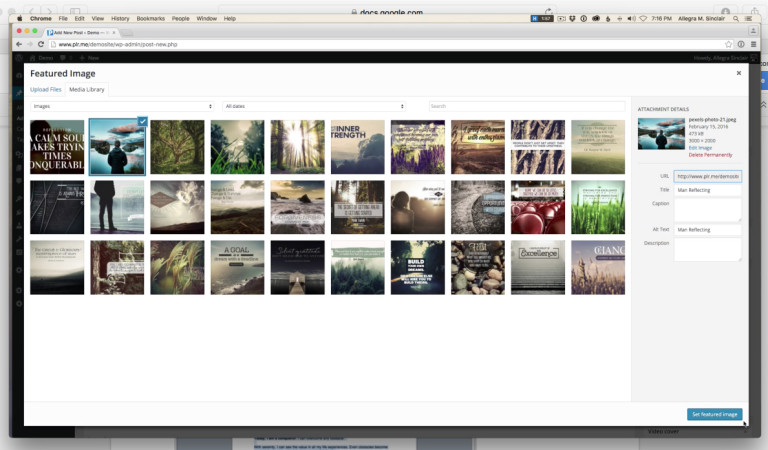Viewport: 768px width, 450px height.
Task: Select the Add New Post browser tab
Action: [x=81, y=32]
